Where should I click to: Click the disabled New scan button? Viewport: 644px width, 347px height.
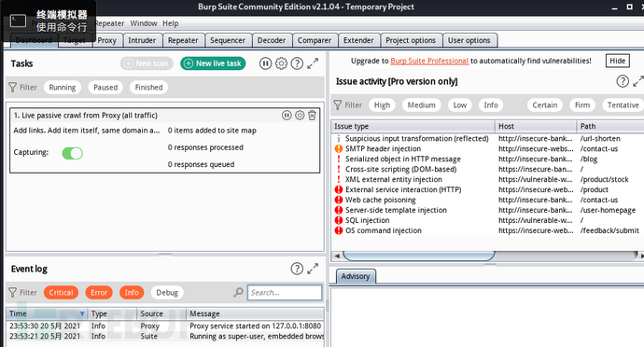pos(147,63)
